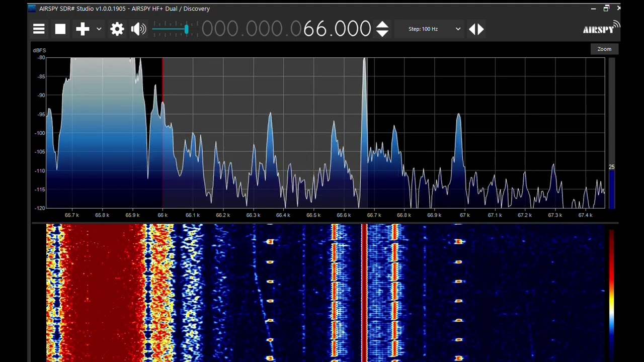Image resolution: width=644 pixels, height=362 pixels.
Task: Open the hamburger main menu
Action: point(39,29)
